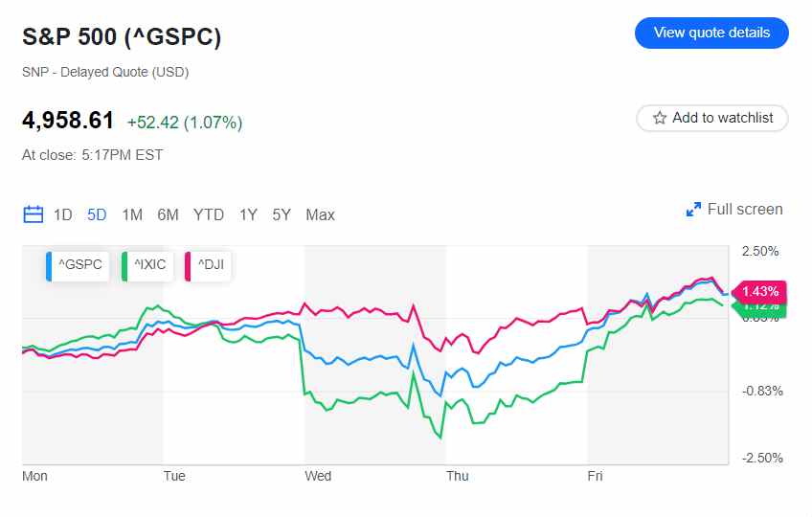This screenshot has width=812, height=517.
Task: Switch chart to 1M range
Action: (132, 214)
